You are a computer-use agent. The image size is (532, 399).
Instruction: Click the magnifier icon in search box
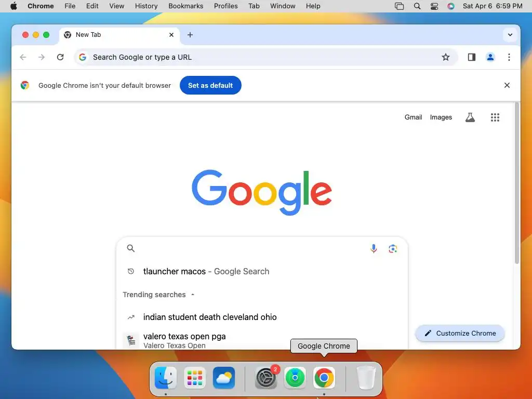point(130,248)
